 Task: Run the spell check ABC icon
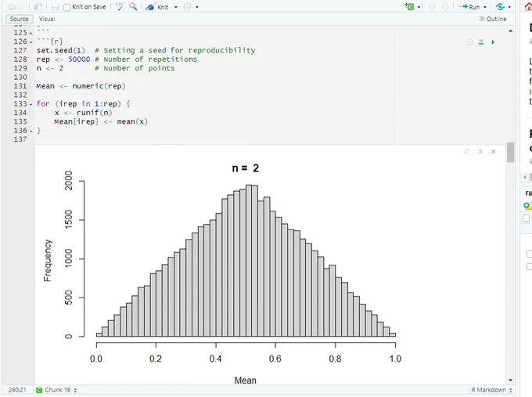point(120,6)
